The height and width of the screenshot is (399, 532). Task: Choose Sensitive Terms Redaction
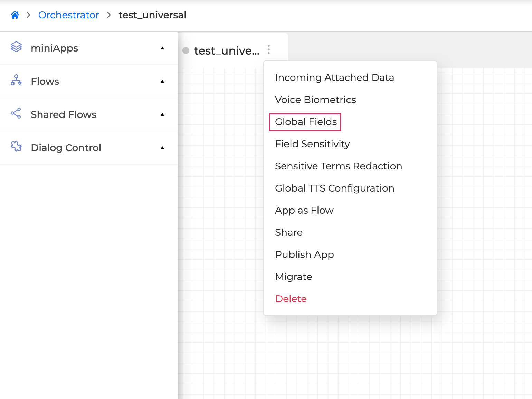click(x=338, y=166)
